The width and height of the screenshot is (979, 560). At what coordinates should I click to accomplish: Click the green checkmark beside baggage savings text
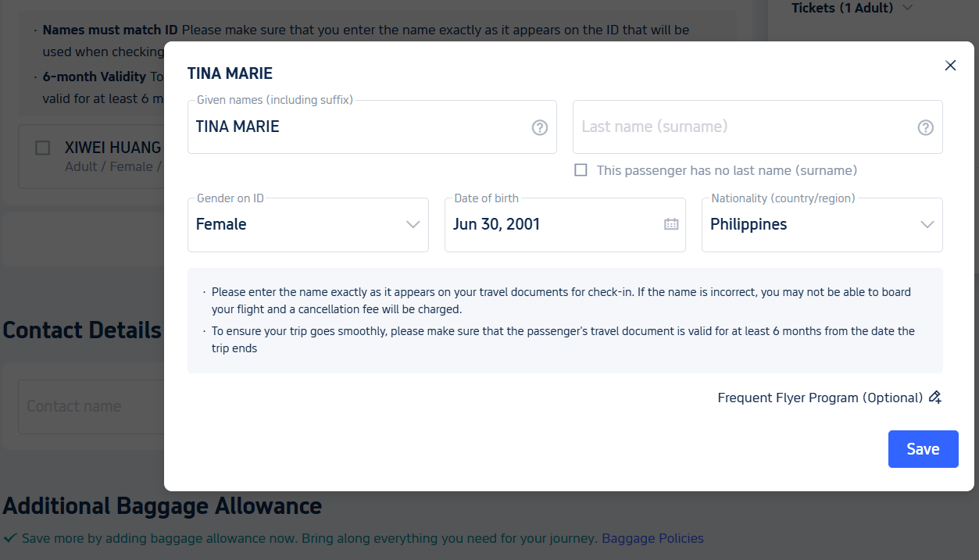pyautogui.click(x=10, y=538)
